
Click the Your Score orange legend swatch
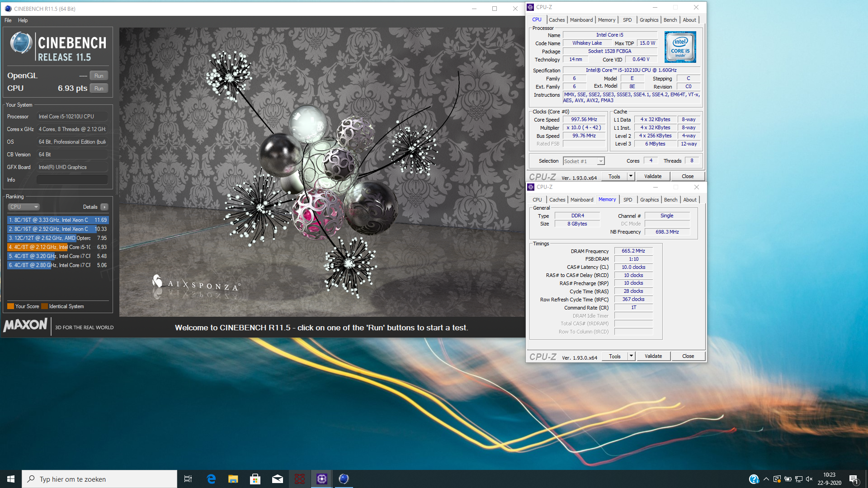pos(10,306)
